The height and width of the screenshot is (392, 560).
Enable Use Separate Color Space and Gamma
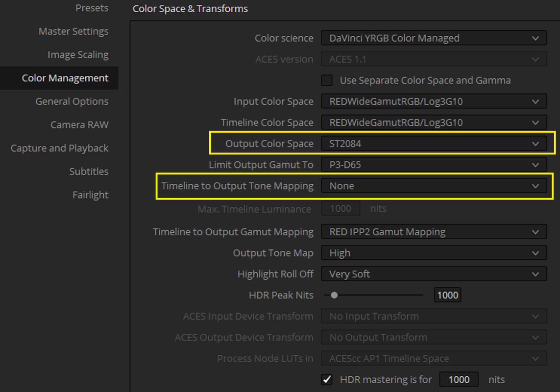pos(326,80)
